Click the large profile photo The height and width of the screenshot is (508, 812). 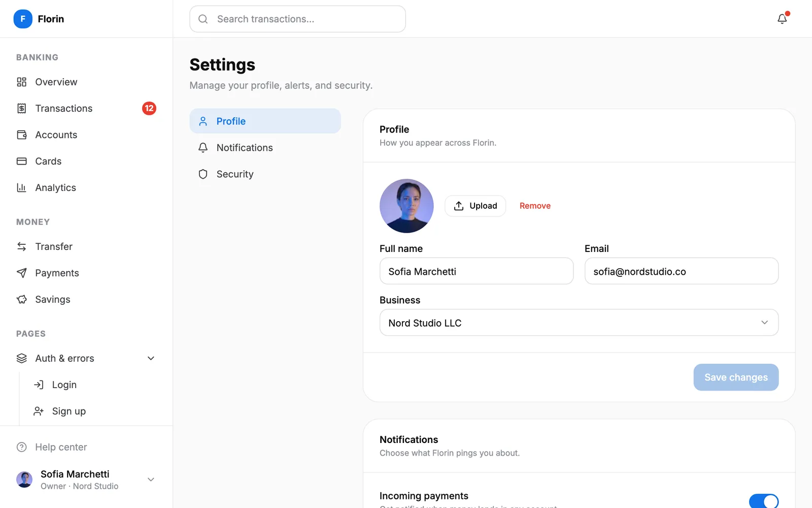(x=407, y=206)
